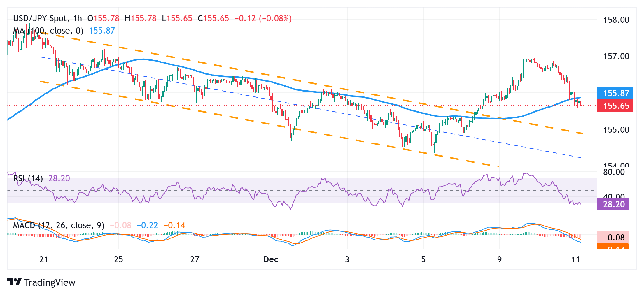The width and height of the screenshot is (644, 295).
Task: Select the 155.00 price axis label
Action: 616,129
